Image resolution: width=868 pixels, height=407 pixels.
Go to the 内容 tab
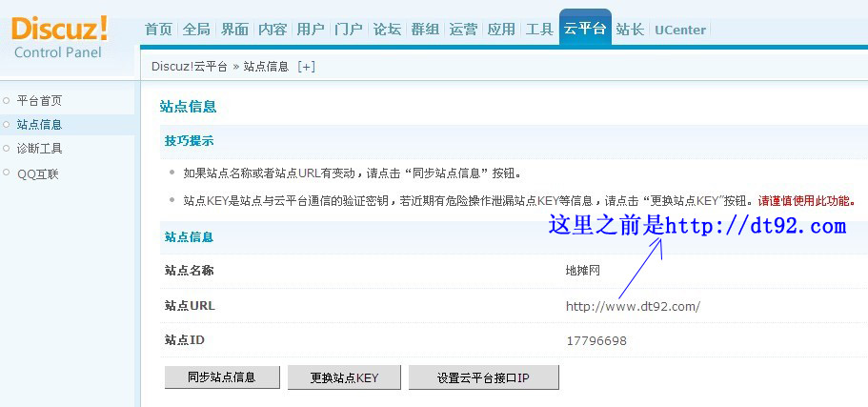273,30
